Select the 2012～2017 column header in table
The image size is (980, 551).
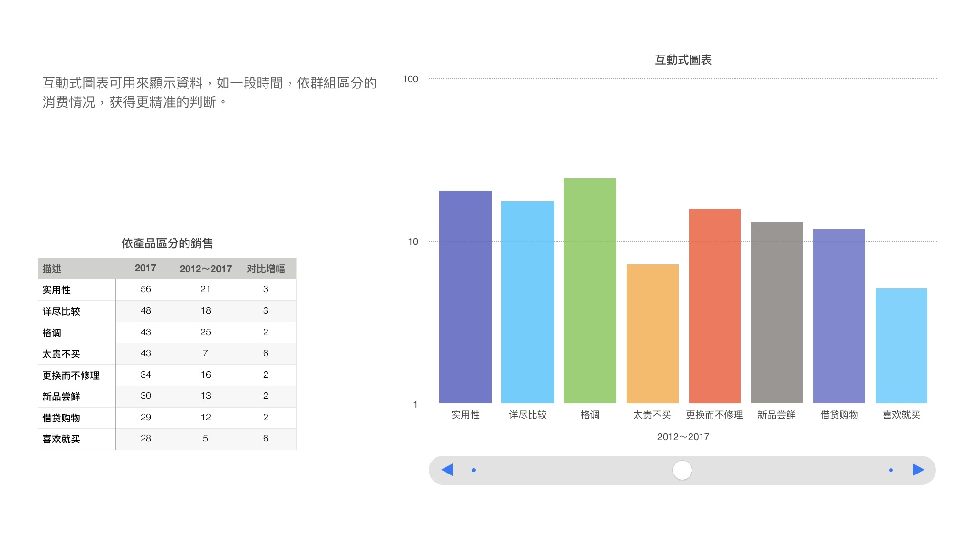click(206, 269)
